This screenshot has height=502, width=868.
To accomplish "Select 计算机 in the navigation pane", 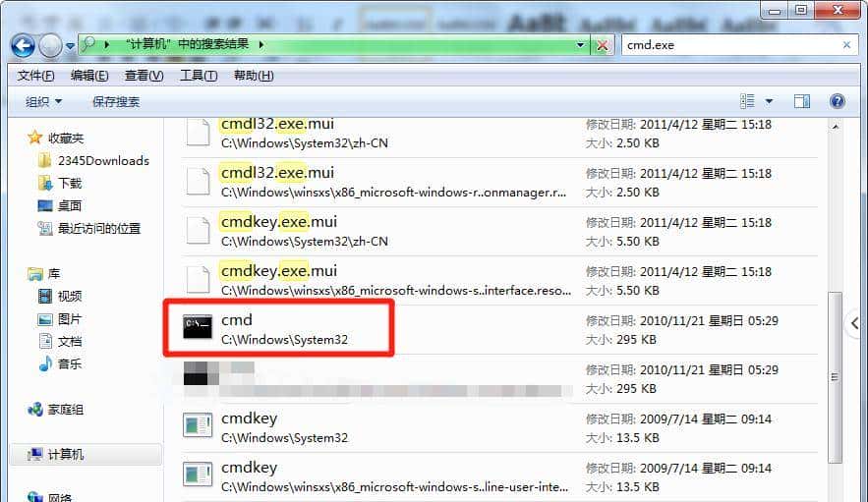I will pyautogui.click(x=66, y=454).
